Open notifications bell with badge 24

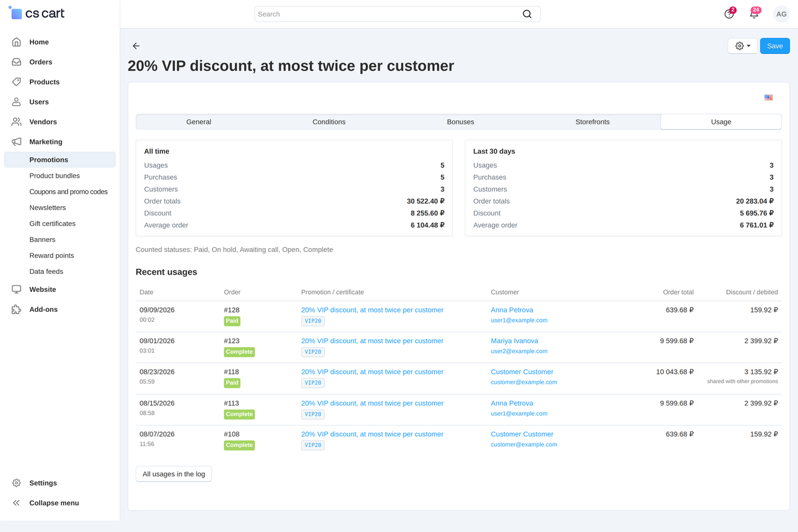tap(754, 13)
